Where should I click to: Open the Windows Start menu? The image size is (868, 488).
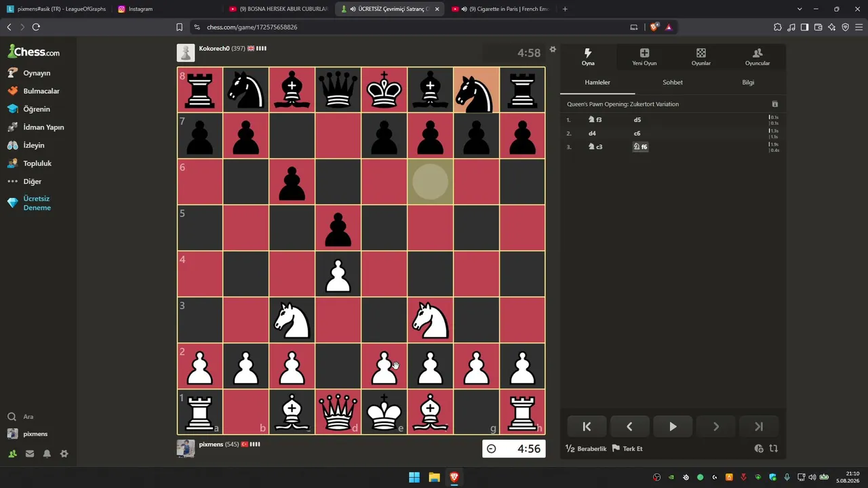pyautogui.click(x=414, y=478)
